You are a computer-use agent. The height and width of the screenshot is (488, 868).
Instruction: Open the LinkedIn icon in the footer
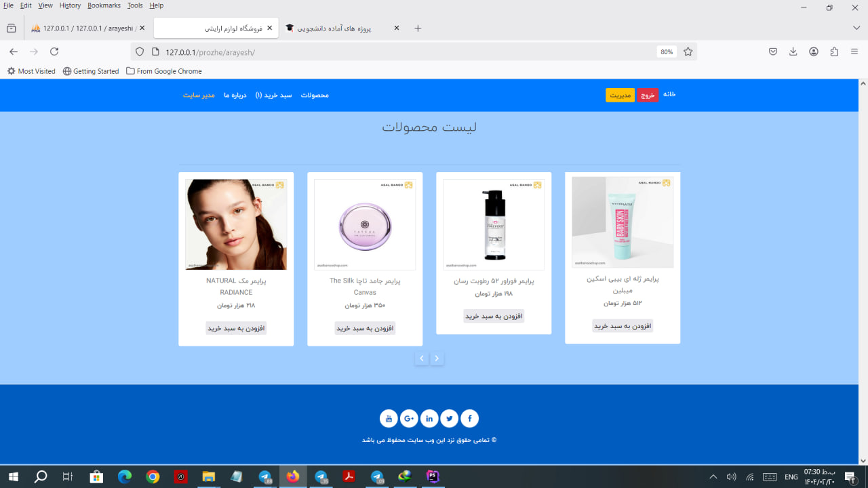click(x=429, y=418)
